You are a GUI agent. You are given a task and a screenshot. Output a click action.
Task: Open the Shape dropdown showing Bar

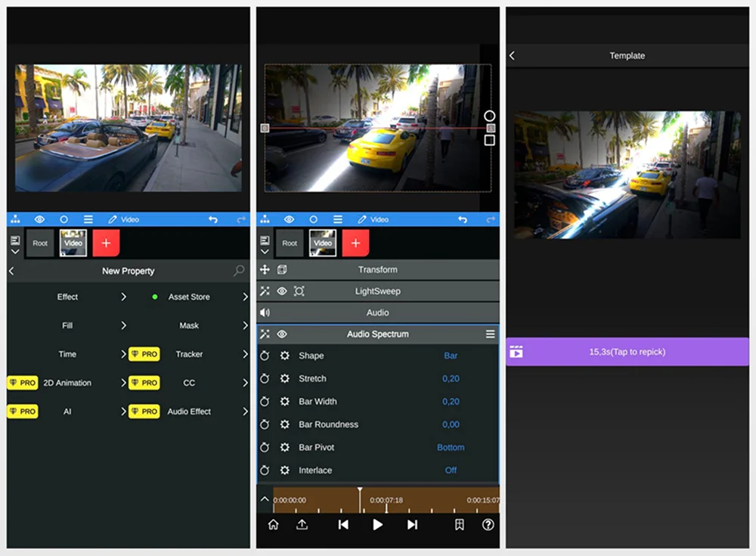(451, 356)
